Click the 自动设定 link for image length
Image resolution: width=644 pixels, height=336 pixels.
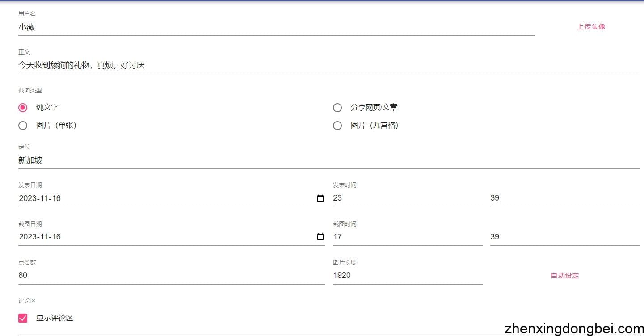tap(564, 276)
